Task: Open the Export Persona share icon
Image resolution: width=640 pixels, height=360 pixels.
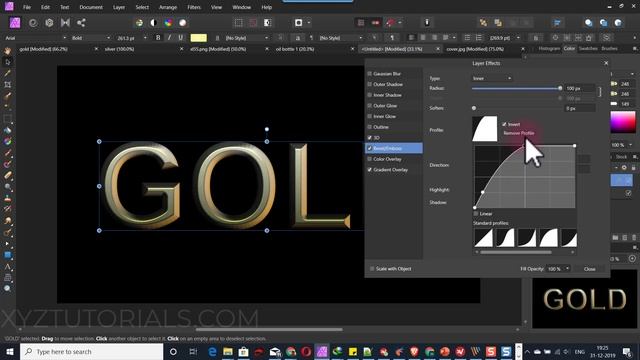Action: [x=81, y=23]
